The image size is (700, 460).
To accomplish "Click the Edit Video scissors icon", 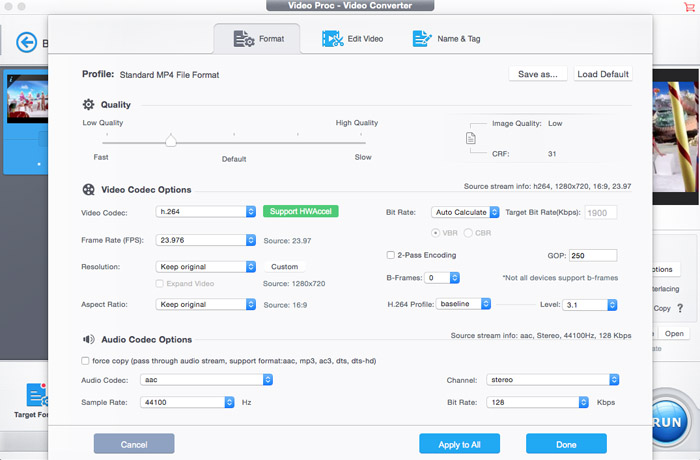I will tap(333, 39).
